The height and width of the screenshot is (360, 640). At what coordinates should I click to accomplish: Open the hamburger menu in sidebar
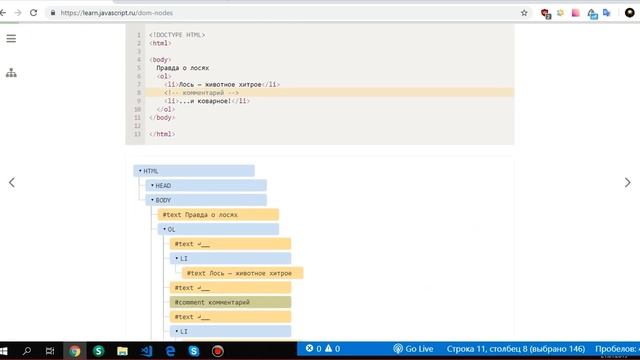point(11,39)
